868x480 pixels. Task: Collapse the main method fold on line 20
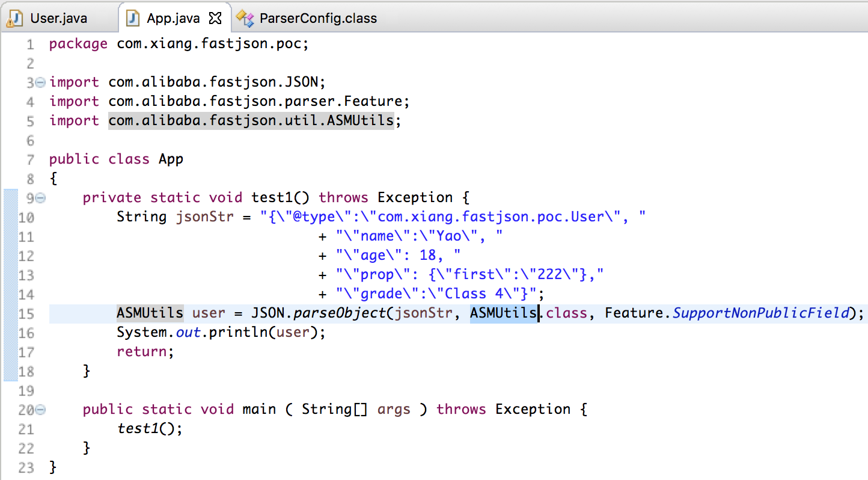click(x=40, y=410)
